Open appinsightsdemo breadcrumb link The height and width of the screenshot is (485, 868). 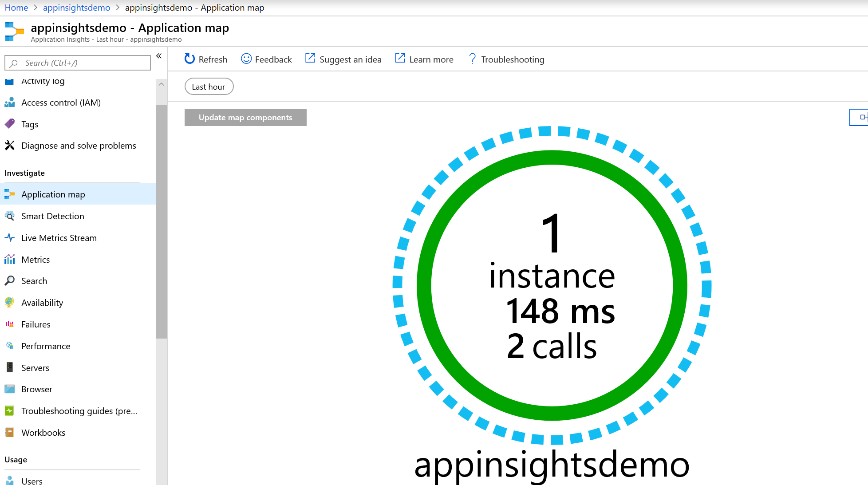tap(76, 8)
